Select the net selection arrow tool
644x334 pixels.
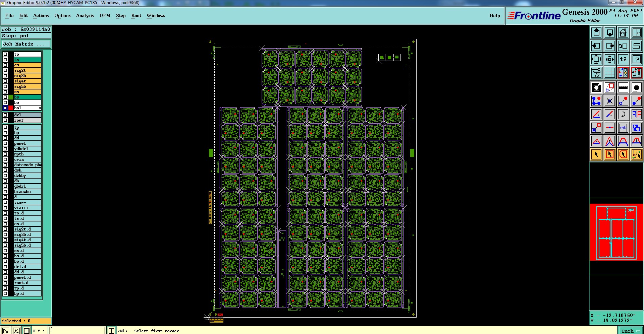click(x=637, y=154)
